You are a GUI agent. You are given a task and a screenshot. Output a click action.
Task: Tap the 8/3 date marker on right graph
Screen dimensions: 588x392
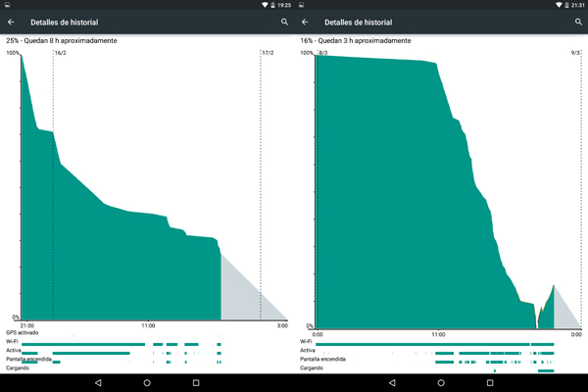(323, 53)
